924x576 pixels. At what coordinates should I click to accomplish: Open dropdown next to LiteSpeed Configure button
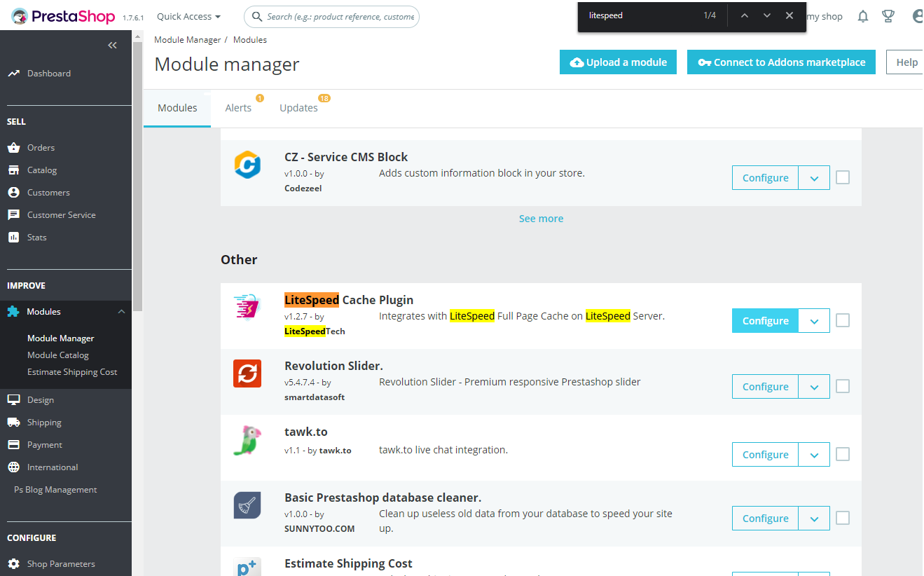(814, 321)
